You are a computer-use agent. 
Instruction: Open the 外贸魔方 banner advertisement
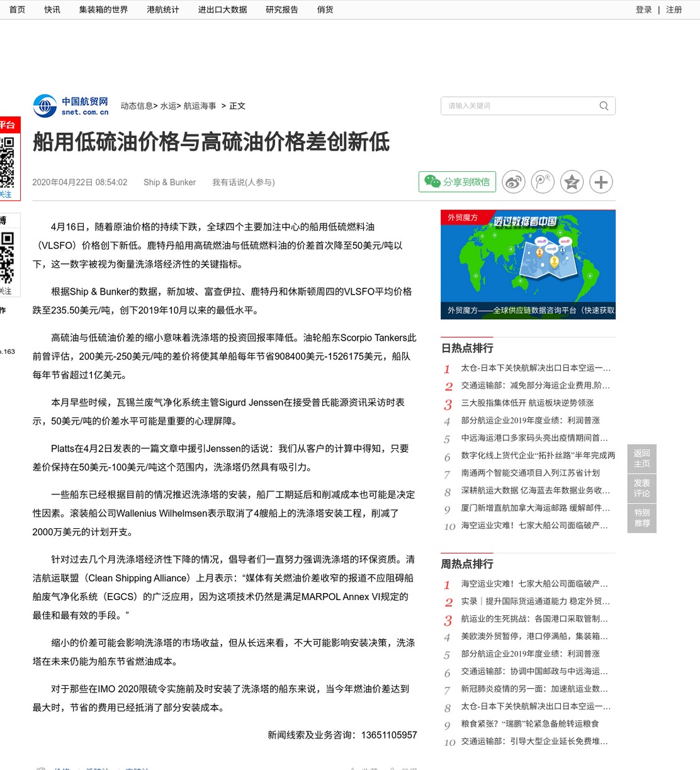(528, 264)
